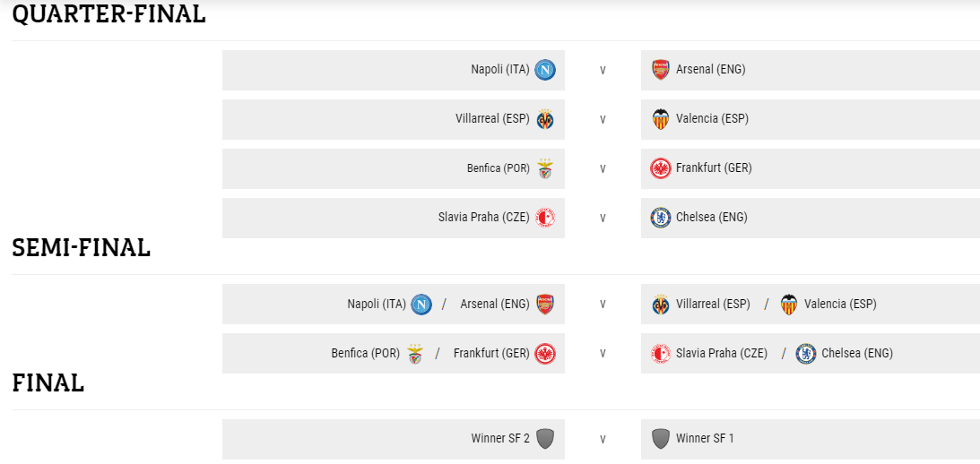Open Arsenal (ENG) link in quarter-final
The width and height of the screenshot is (980, 464).
pyautogui.click(x=711, y=69)
